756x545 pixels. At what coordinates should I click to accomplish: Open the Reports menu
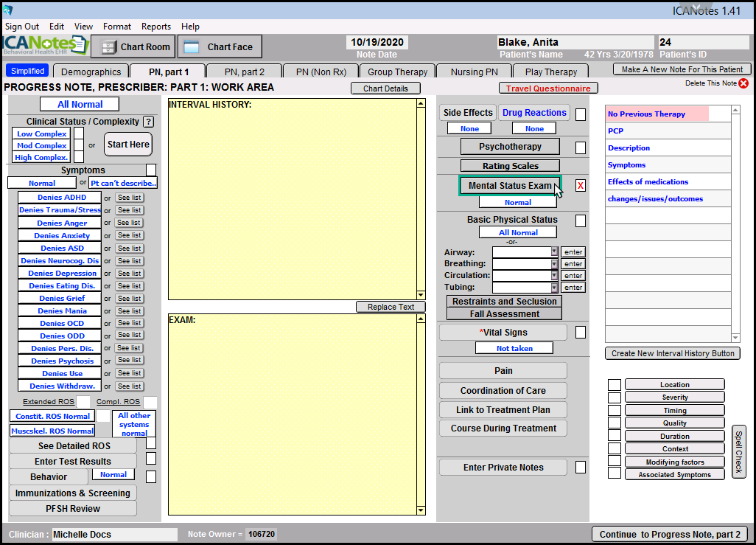tap(156, 27)
